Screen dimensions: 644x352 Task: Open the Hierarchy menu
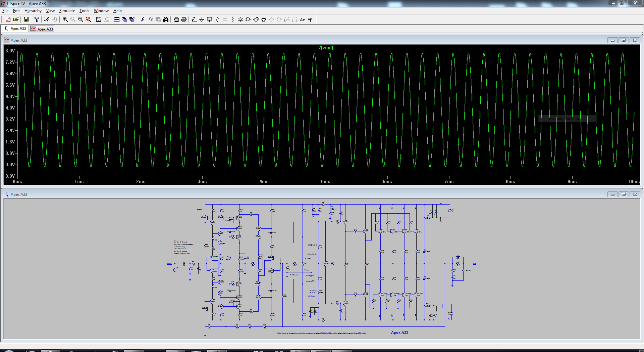[33, 11]
